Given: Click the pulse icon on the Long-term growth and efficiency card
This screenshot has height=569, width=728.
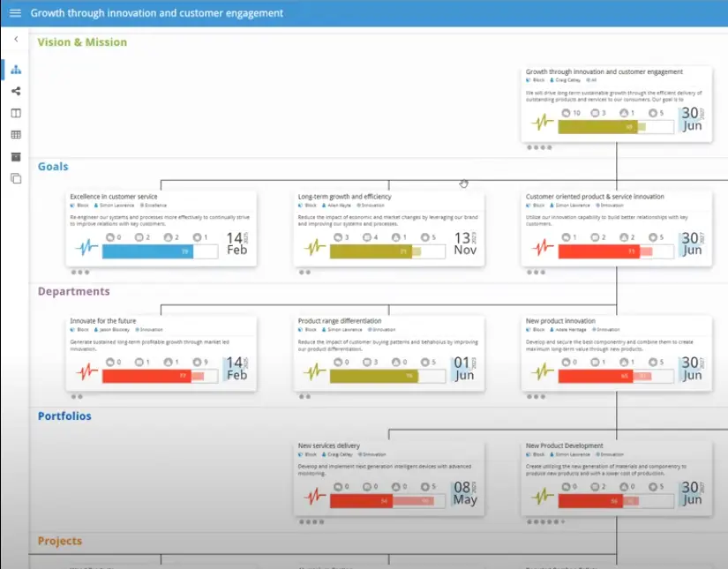Looking at the screenshot, I should [315, 247].
